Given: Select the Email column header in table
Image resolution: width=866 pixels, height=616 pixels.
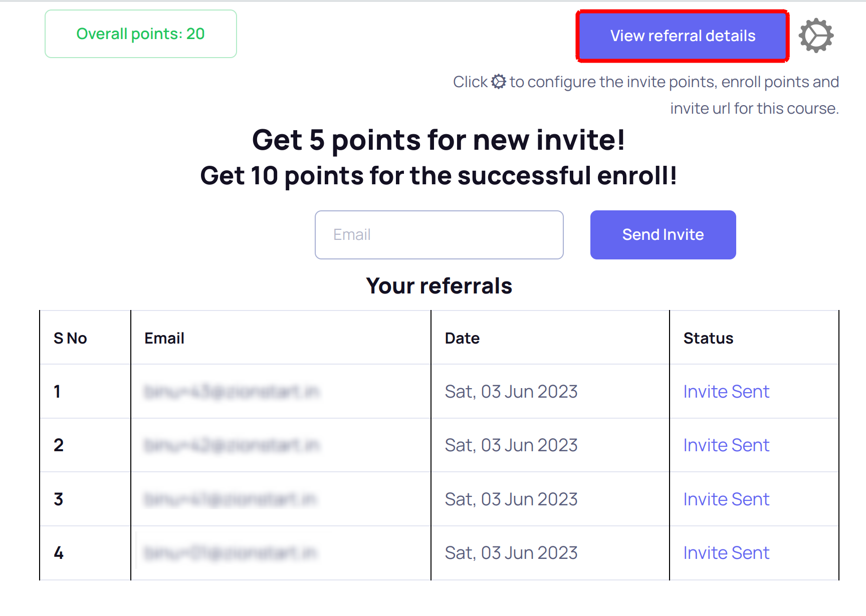Looking at the screenshot, I should [164, 339].
